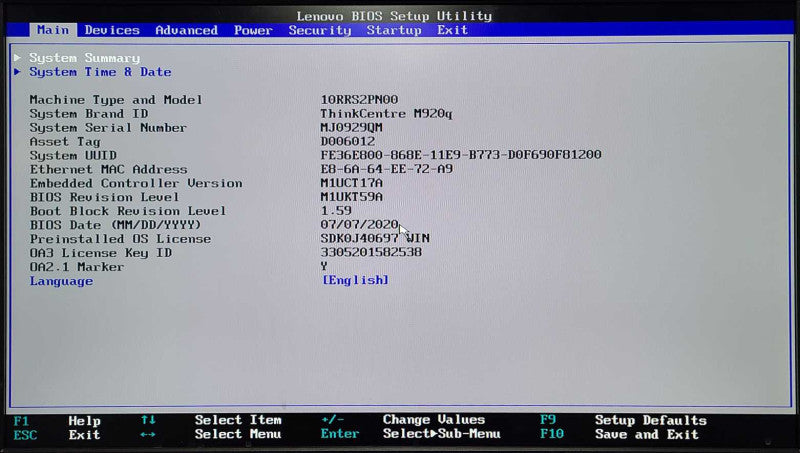Switch to the Startup tab
Image resolution: width=800 pixels, height=453 pixels.
pyautogui.click(x=394, y=30)
